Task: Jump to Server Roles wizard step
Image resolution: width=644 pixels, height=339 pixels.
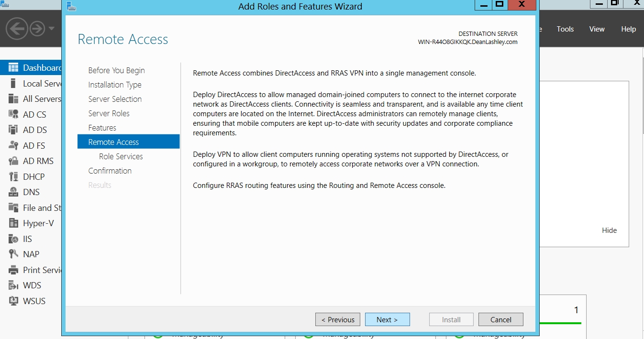Action: click(109, 113)
